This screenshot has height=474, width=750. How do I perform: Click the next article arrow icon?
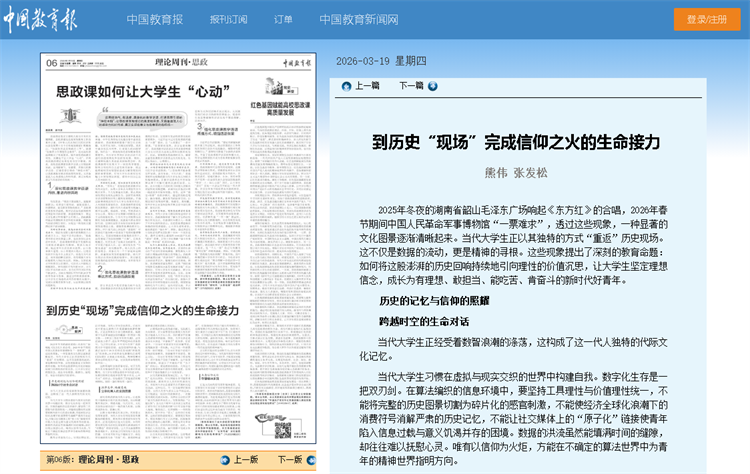click(433, 86)
